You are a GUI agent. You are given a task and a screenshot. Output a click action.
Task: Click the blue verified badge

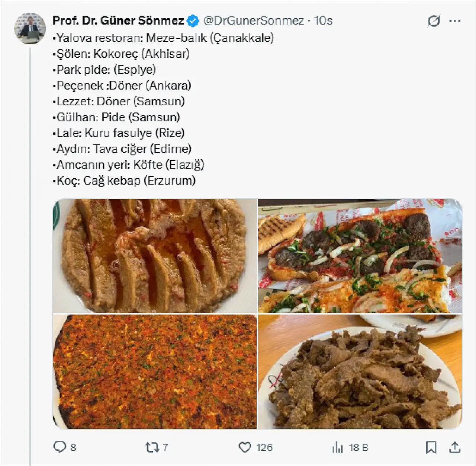point(193,21)
